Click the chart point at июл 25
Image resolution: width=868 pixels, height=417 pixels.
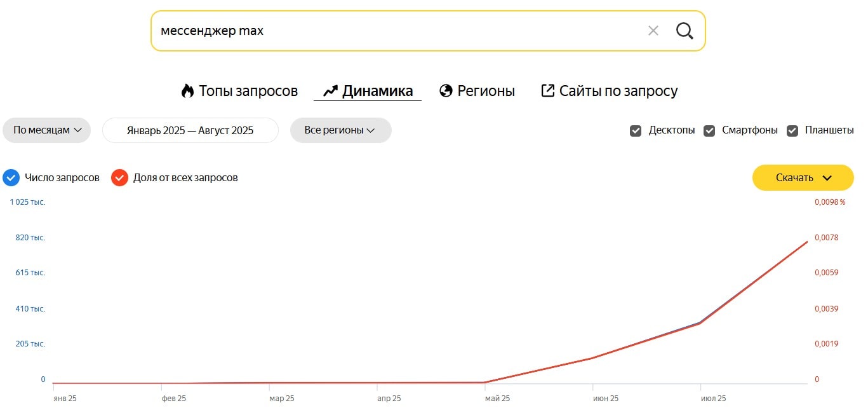click(x=700, y=323)
